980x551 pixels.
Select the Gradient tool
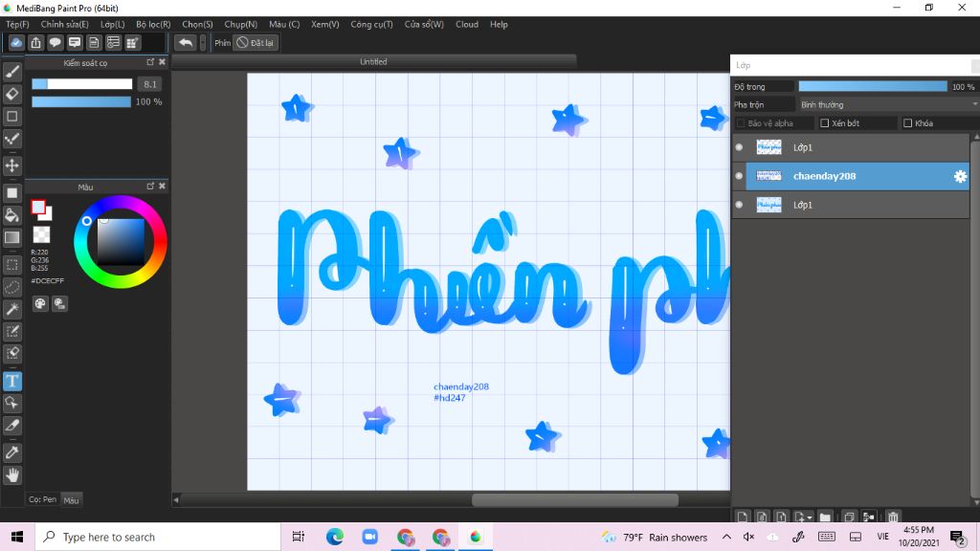(x=11, y=237)
